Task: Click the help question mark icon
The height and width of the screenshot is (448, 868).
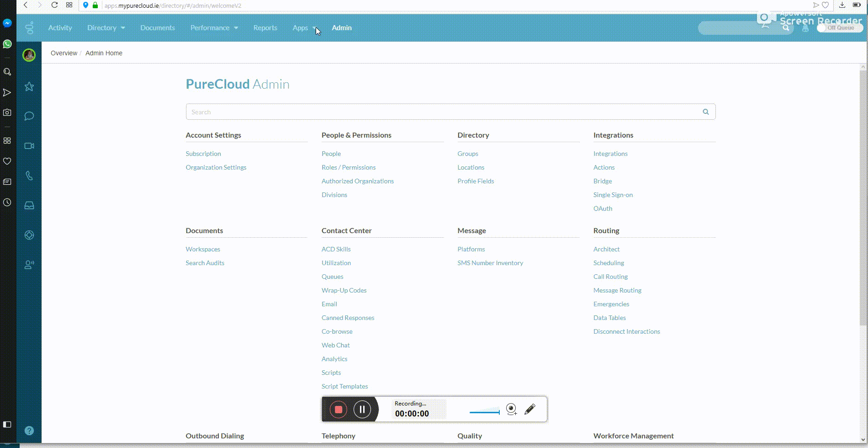Action: tap(29, 431)
